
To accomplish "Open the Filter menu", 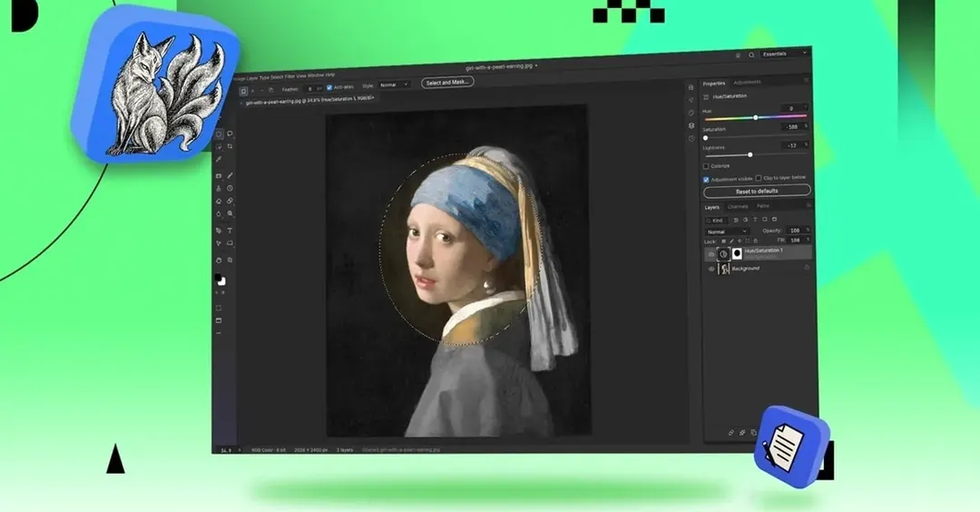I will (x=289, y=76).
